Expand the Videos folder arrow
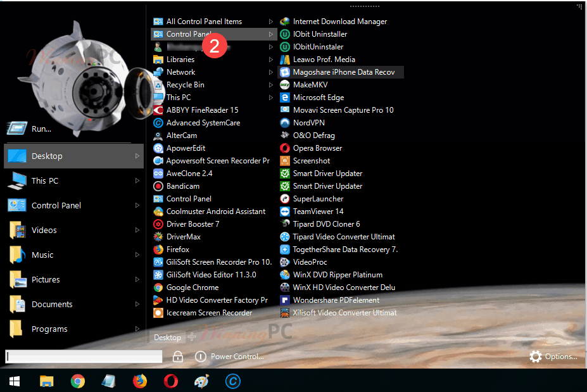Screen dimensions: 587x392 137,230
